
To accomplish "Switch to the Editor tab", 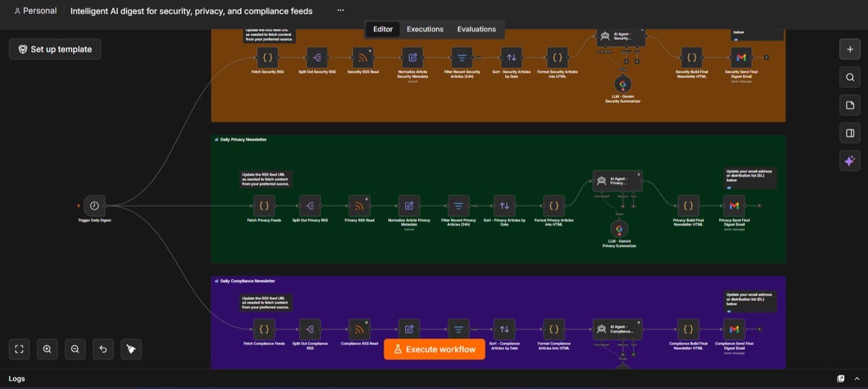I will (x=383, y=29).
